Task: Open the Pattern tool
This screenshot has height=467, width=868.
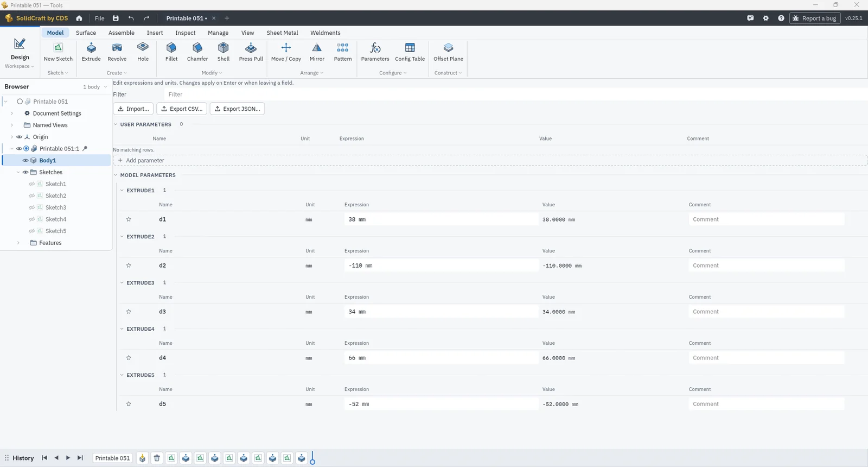Action: tap(343, 52)
